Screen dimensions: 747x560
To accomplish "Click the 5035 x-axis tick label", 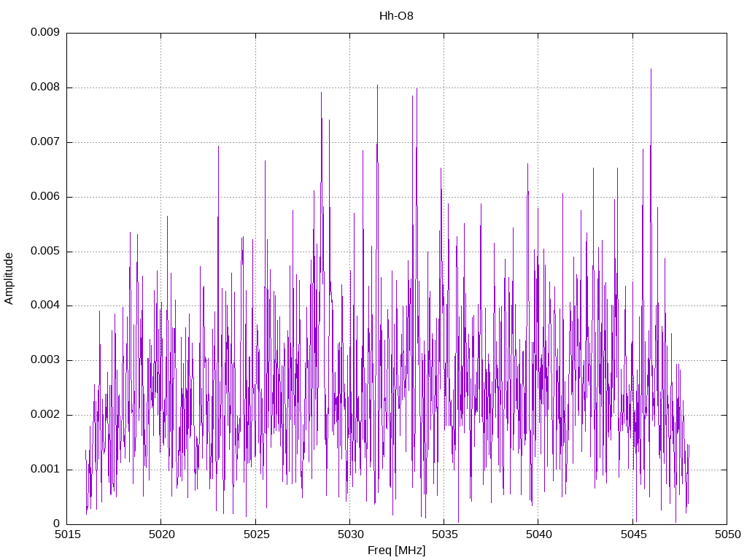I will (444, 534).
